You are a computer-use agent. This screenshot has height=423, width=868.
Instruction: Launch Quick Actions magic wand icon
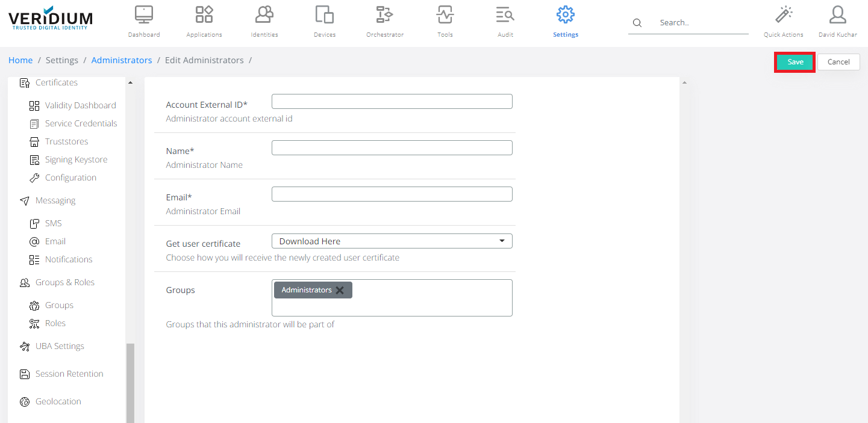click(x=783, y=14)
